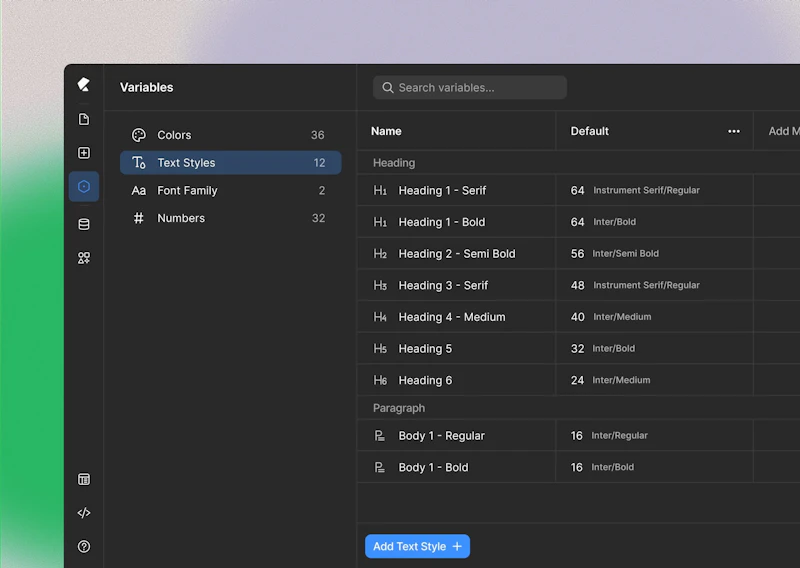The image size is (800, 568).
Task: Select the Font Family category
Action: point(231,190)
